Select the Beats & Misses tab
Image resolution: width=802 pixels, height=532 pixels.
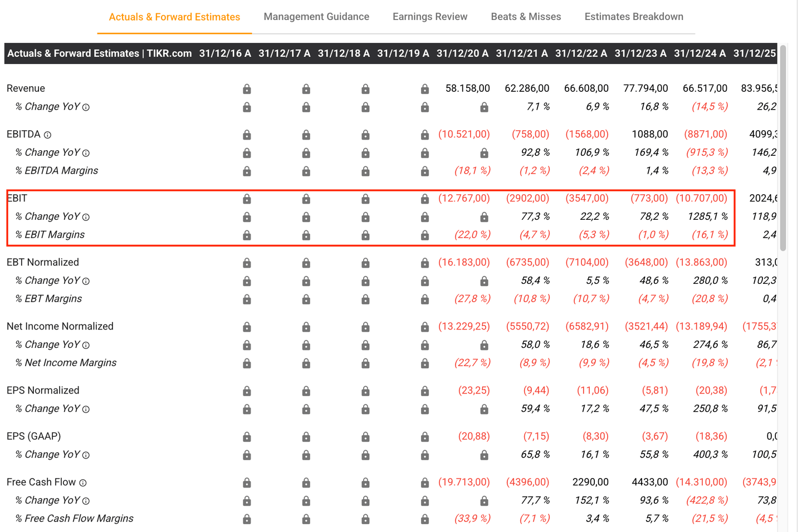tap(526, 17)
